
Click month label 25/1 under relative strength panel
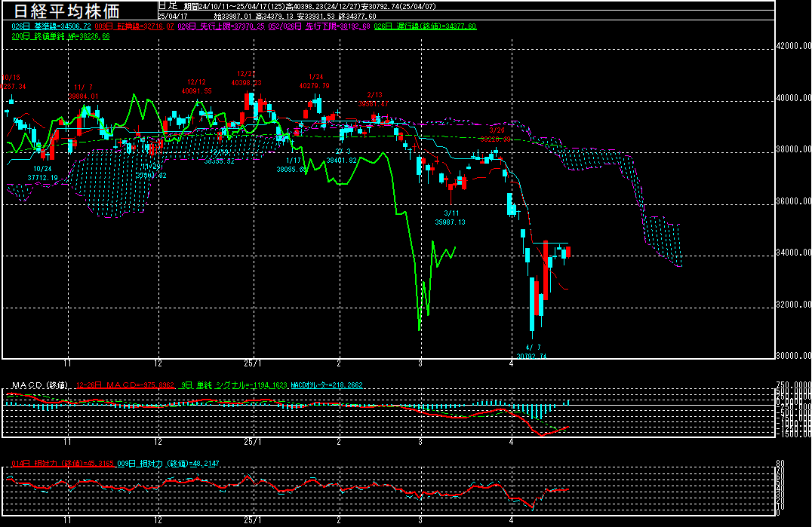[253, 520]
